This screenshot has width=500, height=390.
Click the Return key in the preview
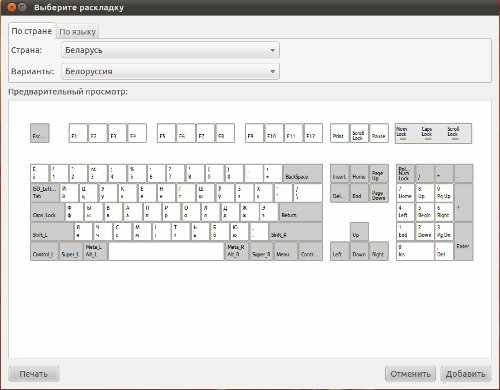point(300,212)
